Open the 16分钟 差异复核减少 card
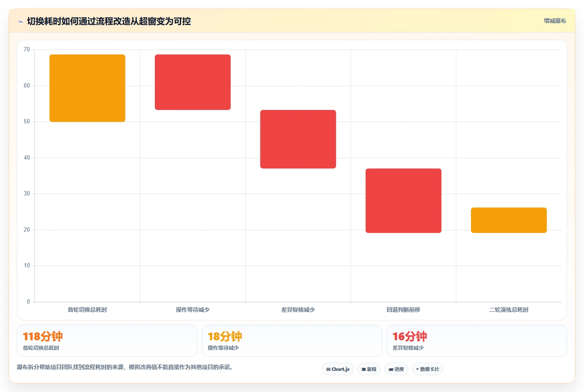Viewport: 584px width, 392px height. point(477,341)
